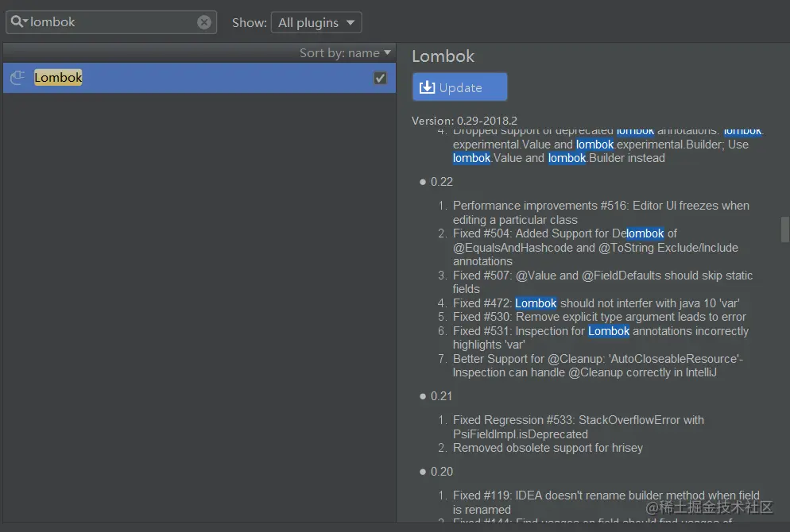Click the 'Fixed #472' changelog entry

coord(596,303)
